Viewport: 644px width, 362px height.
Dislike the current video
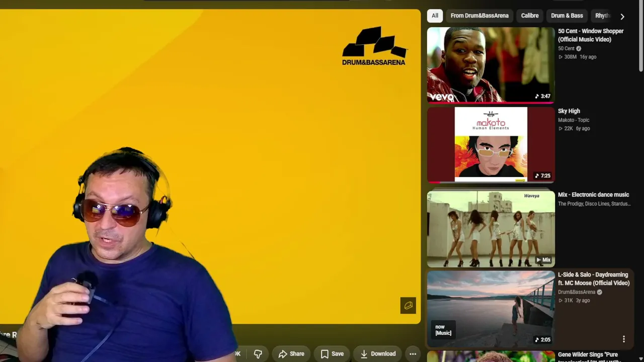258,354
